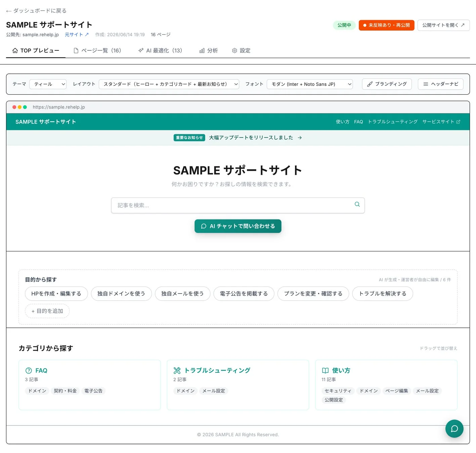Click the 未反映あり・再公開 button

[386, 25]
